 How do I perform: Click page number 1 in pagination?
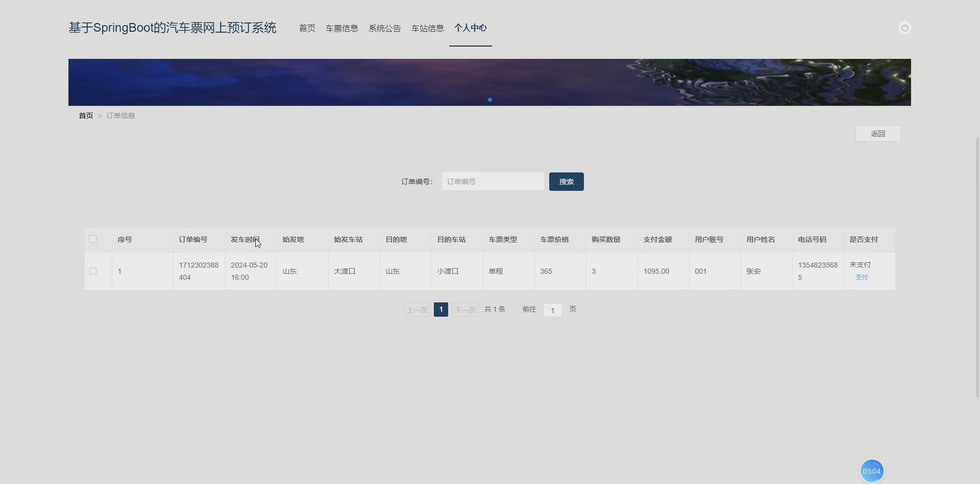[x=440, y=309]
